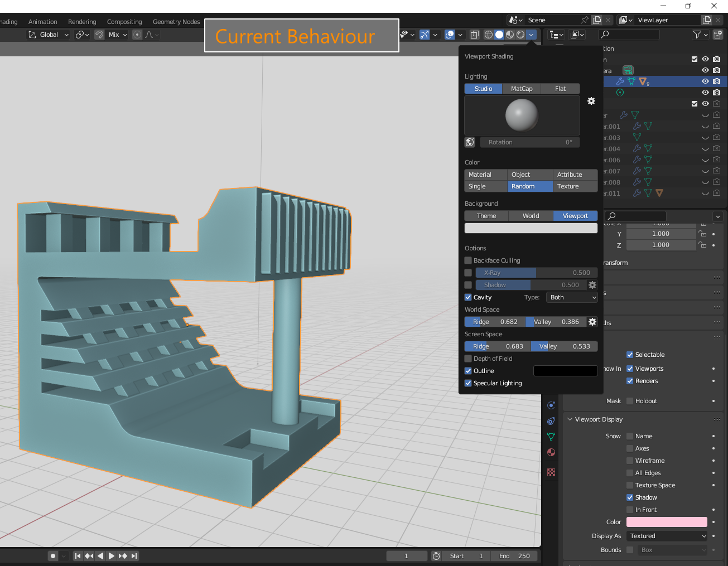Open the Cavity Type dropdown showing Both

(x=572, y=297)
